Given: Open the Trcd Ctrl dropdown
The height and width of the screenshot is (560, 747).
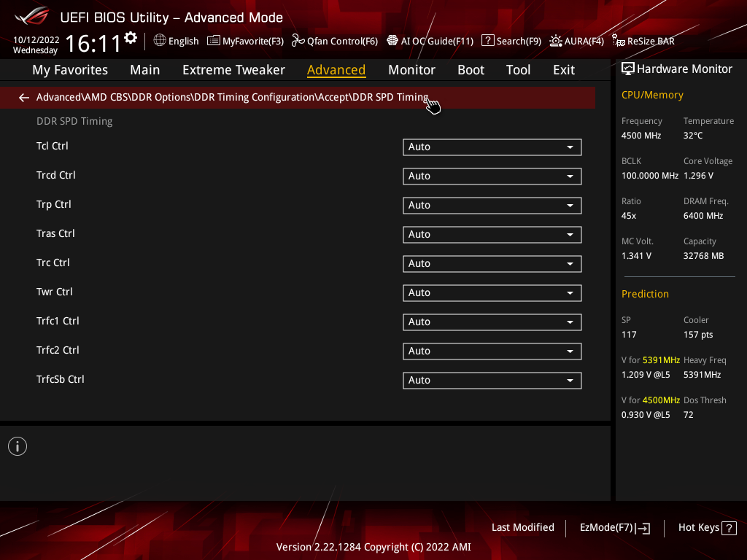Looking at the screenshot, I should point(492,176).
